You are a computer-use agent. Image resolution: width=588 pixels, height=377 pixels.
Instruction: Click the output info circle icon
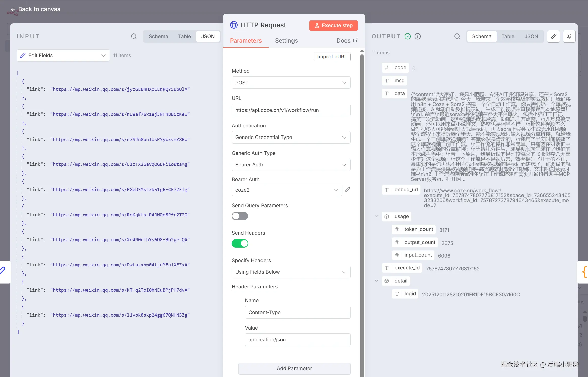tap(418, 36)
